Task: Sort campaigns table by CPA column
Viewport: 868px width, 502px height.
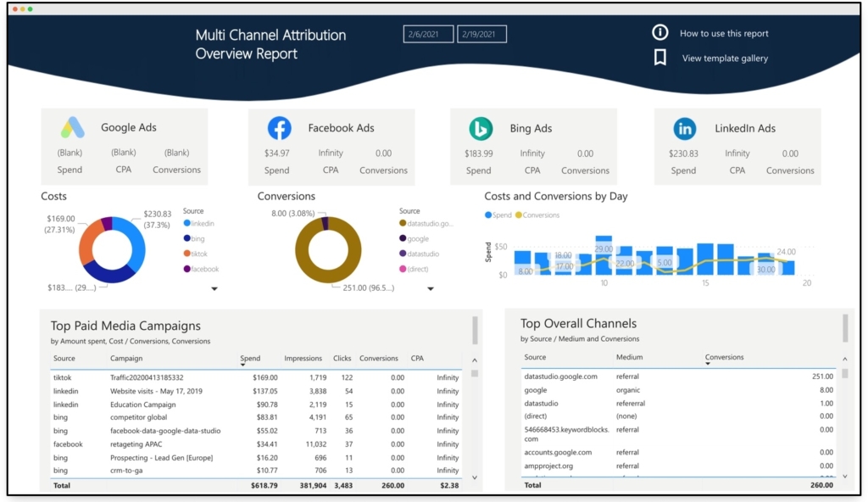Action: click(417, 359)
